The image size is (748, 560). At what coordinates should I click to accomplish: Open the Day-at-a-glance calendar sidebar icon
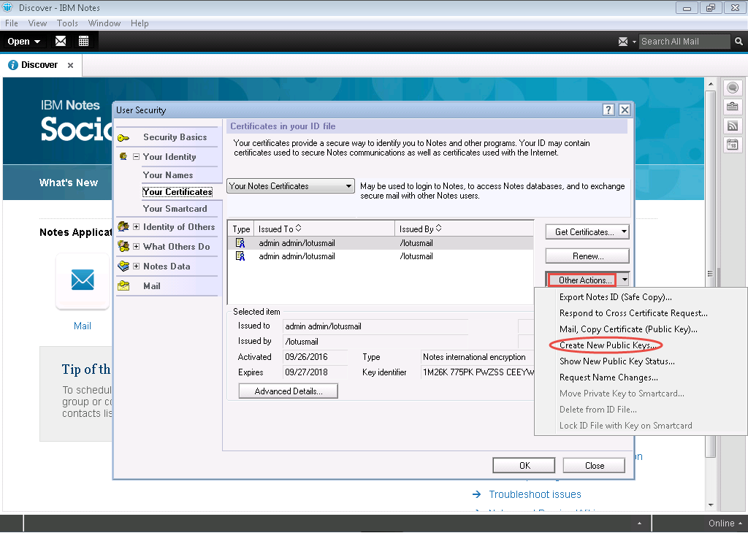click(733, 144)
